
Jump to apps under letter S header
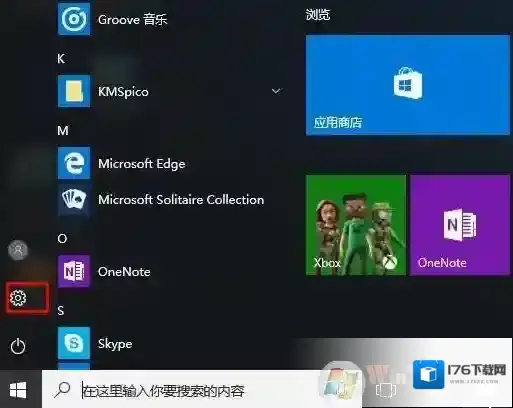pos(61,311)
